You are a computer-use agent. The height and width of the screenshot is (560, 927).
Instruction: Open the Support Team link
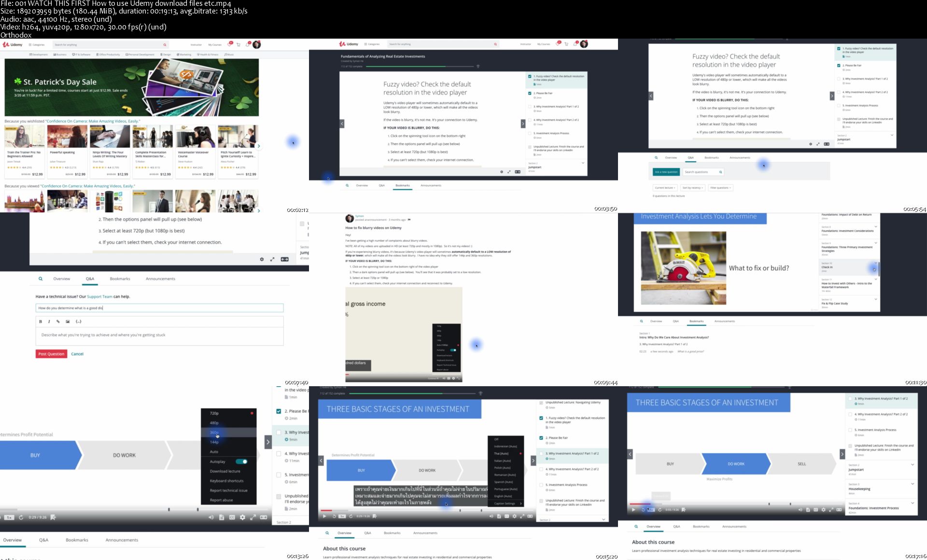(99, 296)
